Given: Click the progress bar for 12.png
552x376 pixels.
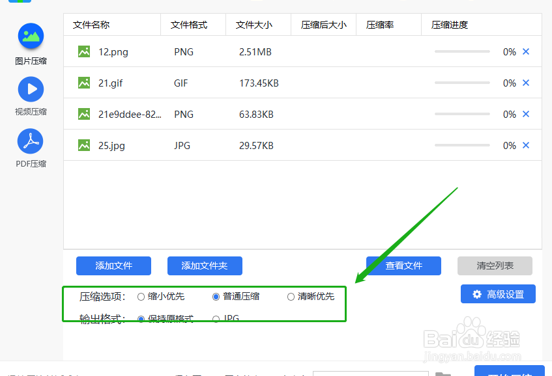Looking at the screenshot, I should [462, 51].
